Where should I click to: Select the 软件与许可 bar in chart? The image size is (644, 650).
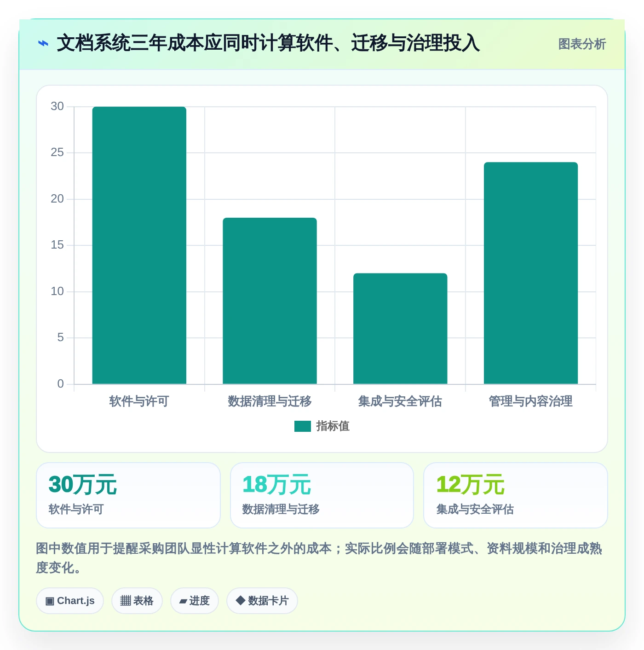139,245
